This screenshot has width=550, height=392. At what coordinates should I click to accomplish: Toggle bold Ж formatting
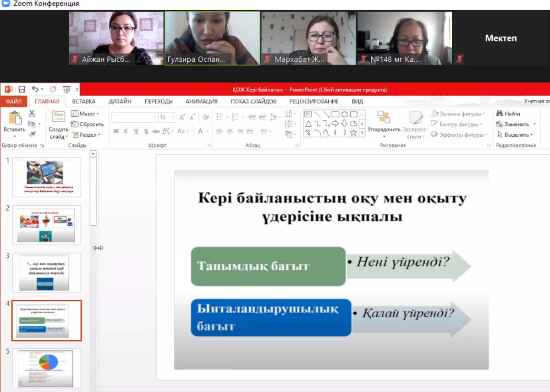116,131
